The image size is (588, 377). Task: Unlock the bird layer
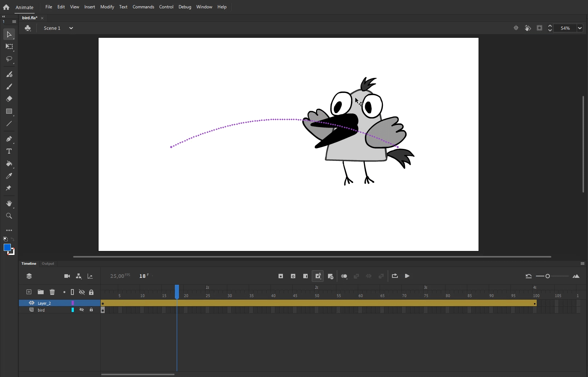pyautogui.click(x=91, y=310)
